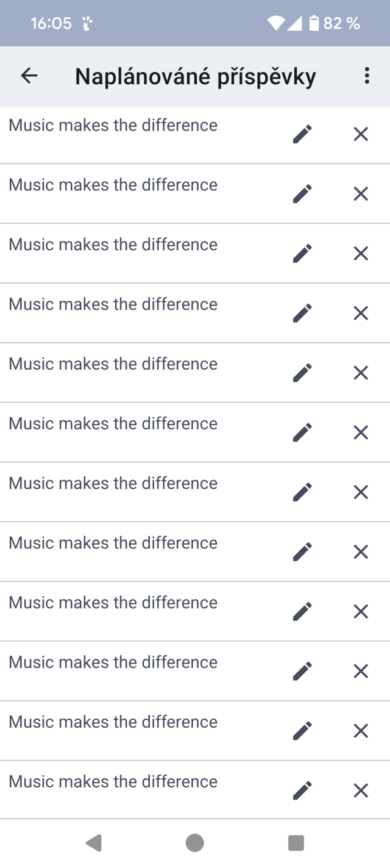390x868 pixels.
Task: Edit the last visible scheduled post
Action: 302,791
